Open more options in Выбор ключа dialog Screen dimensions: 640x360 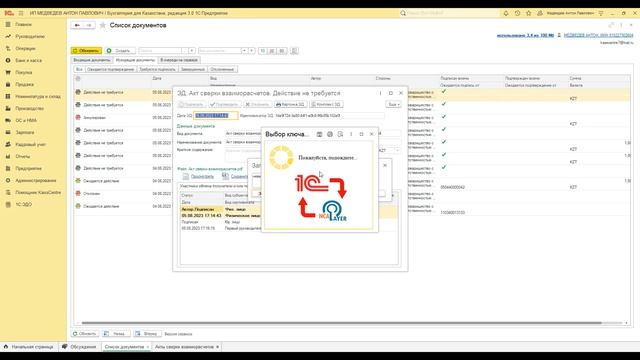click(x=351, y=134)
